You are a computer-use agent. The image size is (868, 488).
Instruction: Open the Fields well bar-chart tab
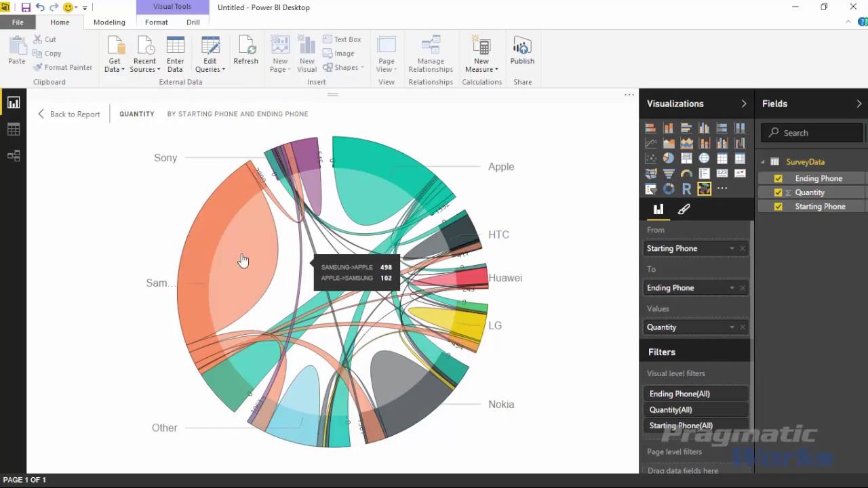tap(658, 209)
